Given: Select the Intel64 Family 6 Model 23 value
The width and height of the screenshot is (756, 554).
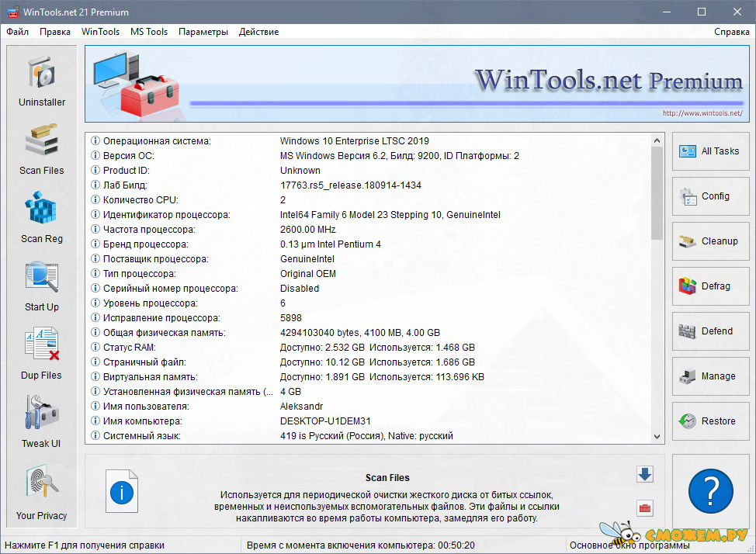Looking at the screenshot, I should point(390,215).
